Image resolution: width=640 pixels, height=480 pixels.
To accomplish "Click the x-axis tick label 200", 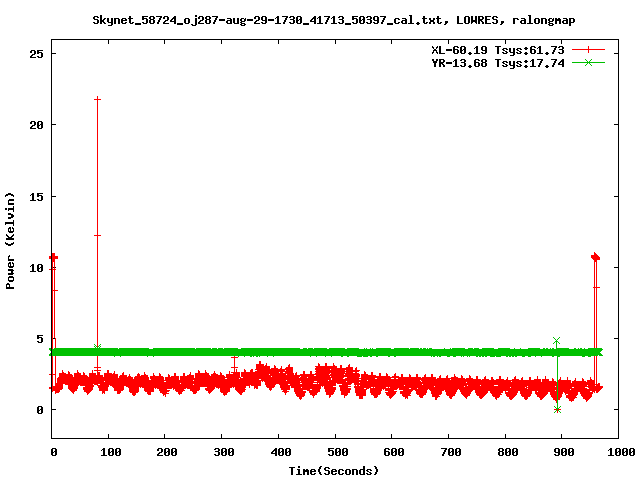I will (x=167, y=452).
